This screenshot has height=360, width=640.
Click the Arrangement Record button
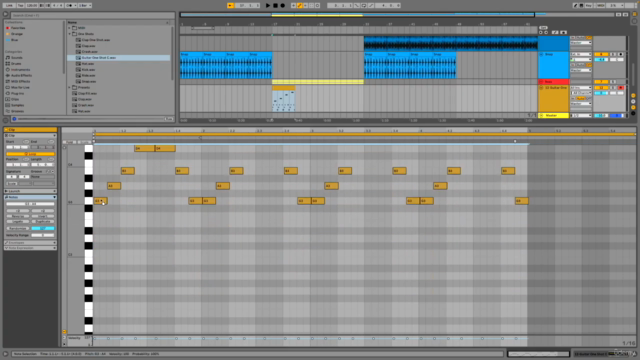pyautogui.click(x=282, y=6)
